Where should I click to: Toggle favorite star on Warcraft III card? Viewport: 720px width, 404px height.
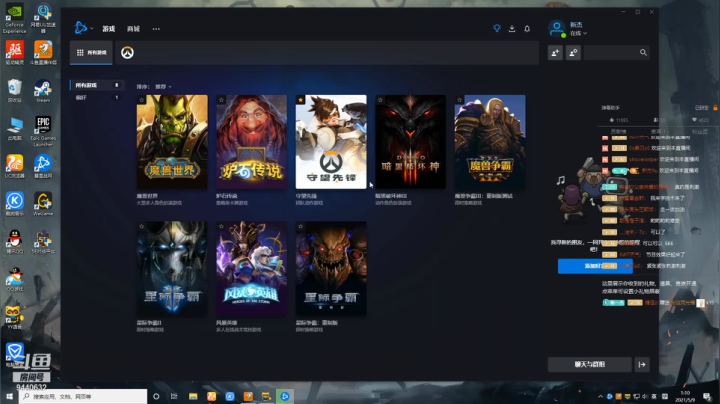coord(460,100)
